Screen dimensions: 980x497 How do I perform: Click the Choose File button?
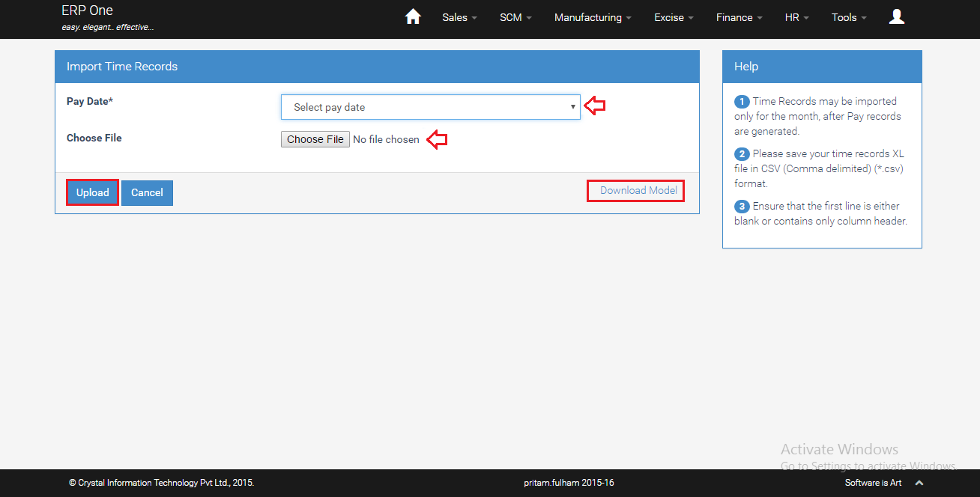pyautogui.click(x=315, y=139)
